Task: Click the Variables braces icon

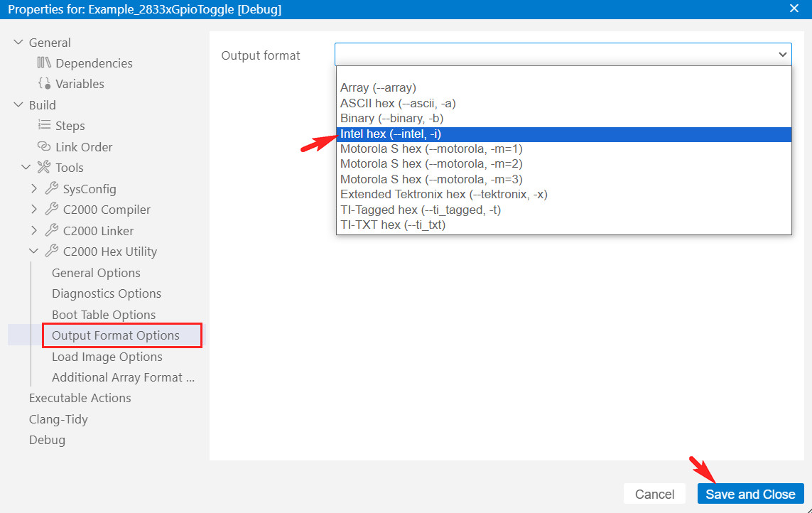Action: (x=45, y=83)
